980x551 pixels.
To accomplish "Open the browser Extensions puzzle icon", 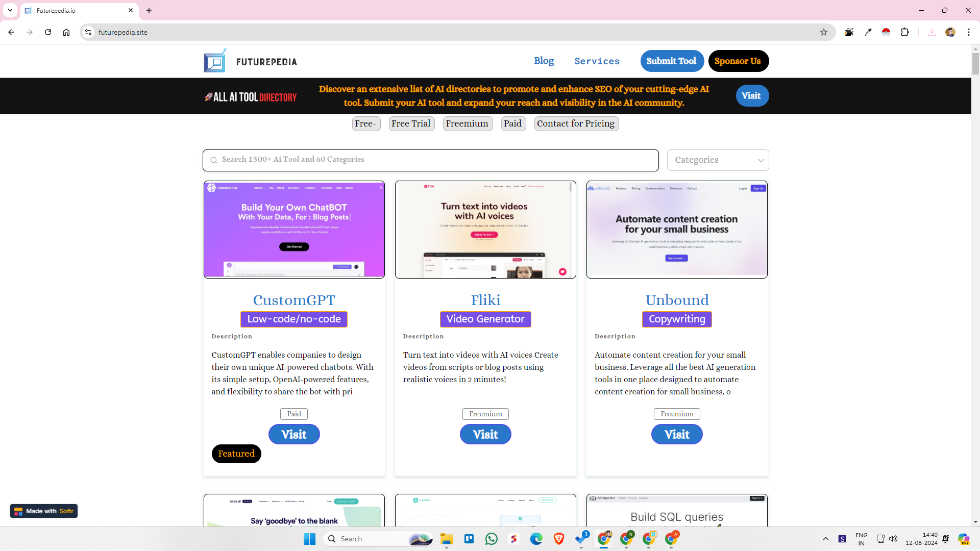I will 904,32.
